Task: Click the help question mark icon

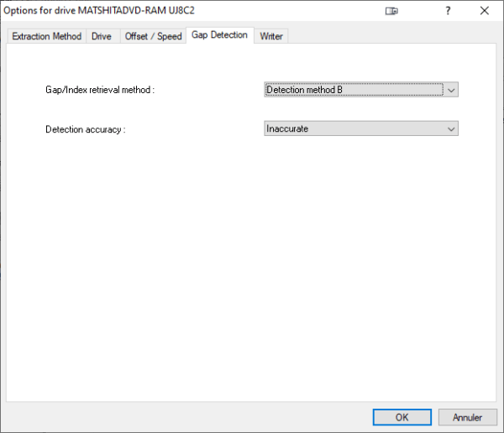Action: [448, 11]
